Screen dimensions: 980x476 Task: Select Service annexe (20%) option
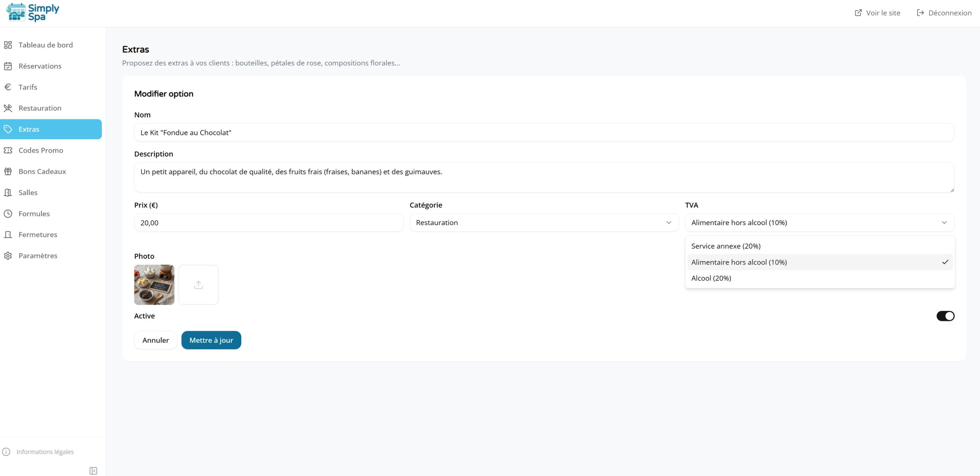(725, 246)
